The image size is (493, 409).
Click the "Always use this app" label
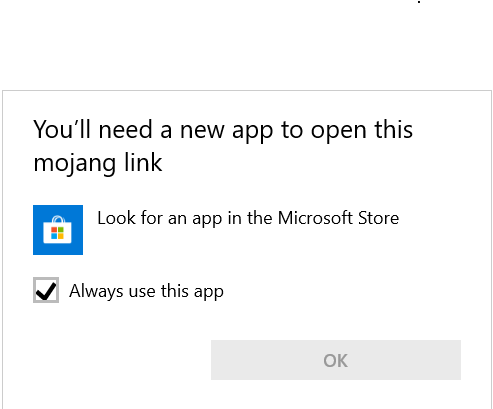click(x=146, y=291)
